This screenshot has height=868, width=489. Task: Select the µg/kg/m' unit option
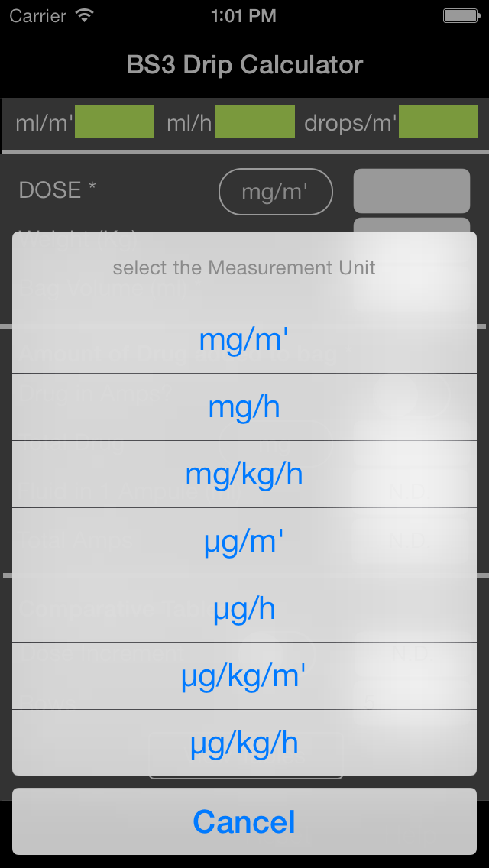point(244,676)
